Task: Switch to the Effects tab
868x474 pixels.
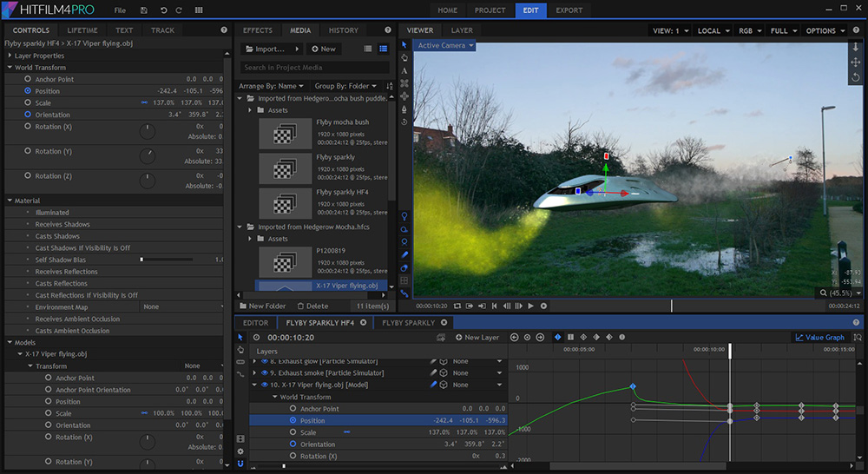Action: (x=258, y=30)
